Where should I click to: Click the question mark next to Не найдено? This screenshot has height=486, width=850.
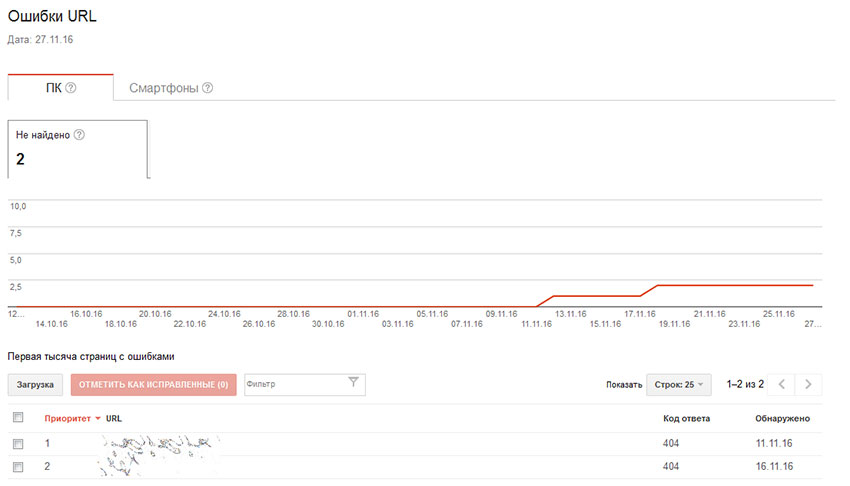(x=79, y=135)
